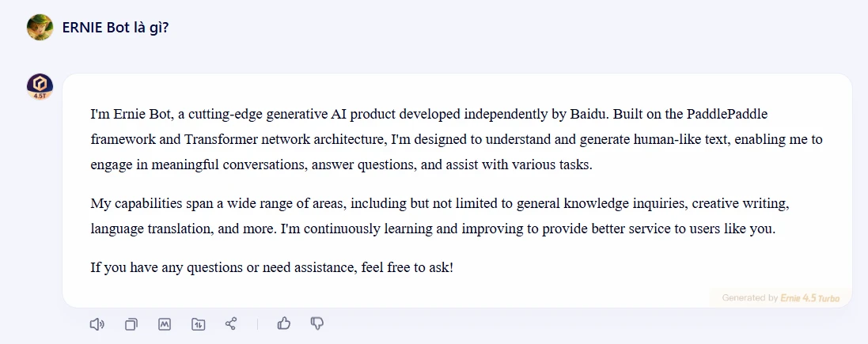Click the paragraph starting "My capabilities span"

click(440, 216)
